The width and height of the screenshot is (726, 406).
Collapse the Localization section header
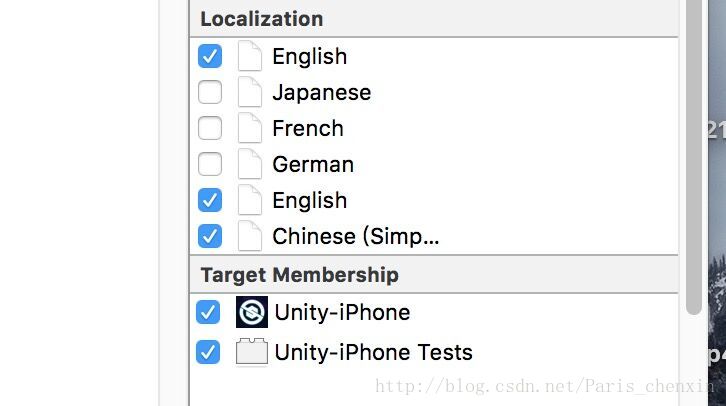pyautogui.click(x=261, y=19)
